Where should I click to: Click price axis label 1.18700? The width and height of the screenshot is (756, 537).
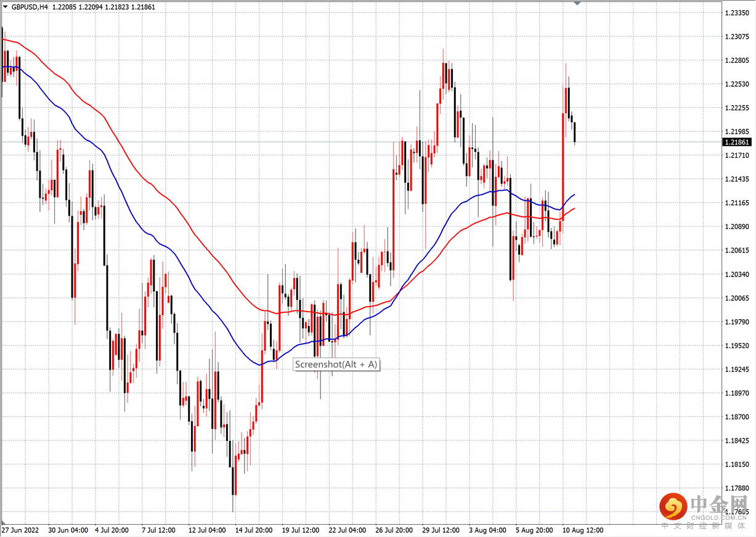click(737, 417)
